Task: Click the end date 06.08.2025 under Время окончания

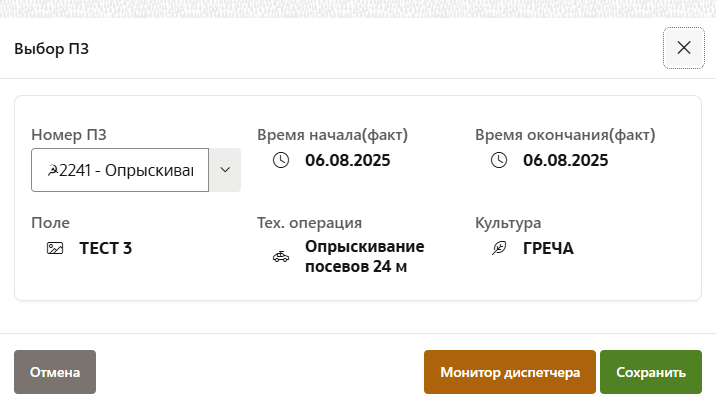Action: [x=565, y=160]
